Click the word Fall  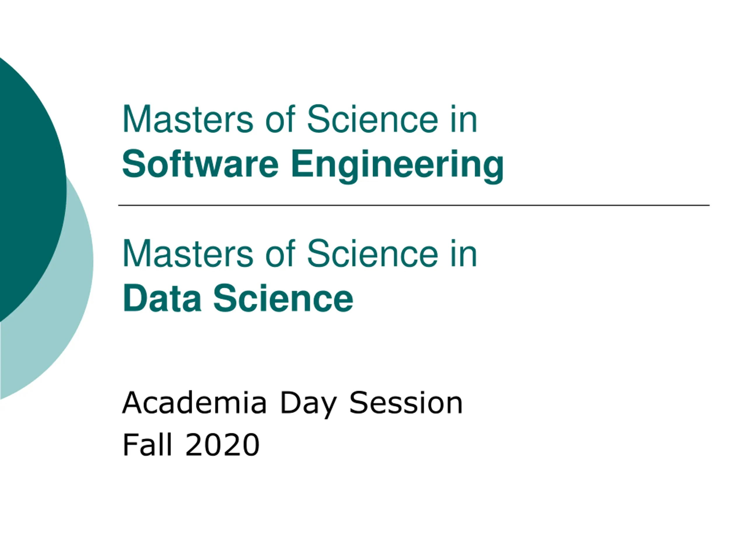point(148,444)
